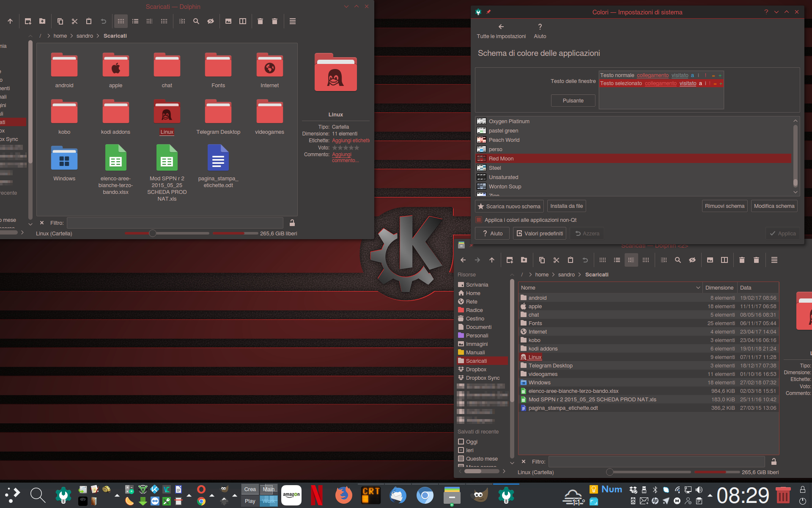
Task: Switch to compact list view in icon-view Dolphin
Action: 135,21
